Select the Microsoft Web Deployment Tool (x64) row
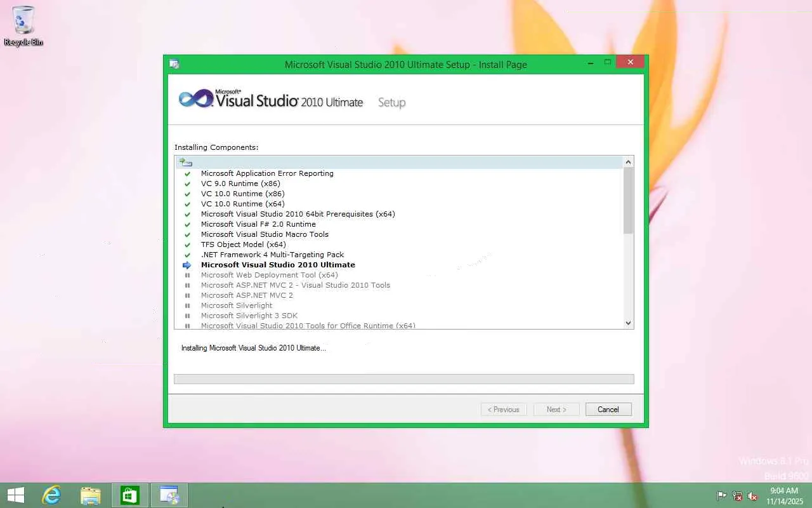 (399, 275)
